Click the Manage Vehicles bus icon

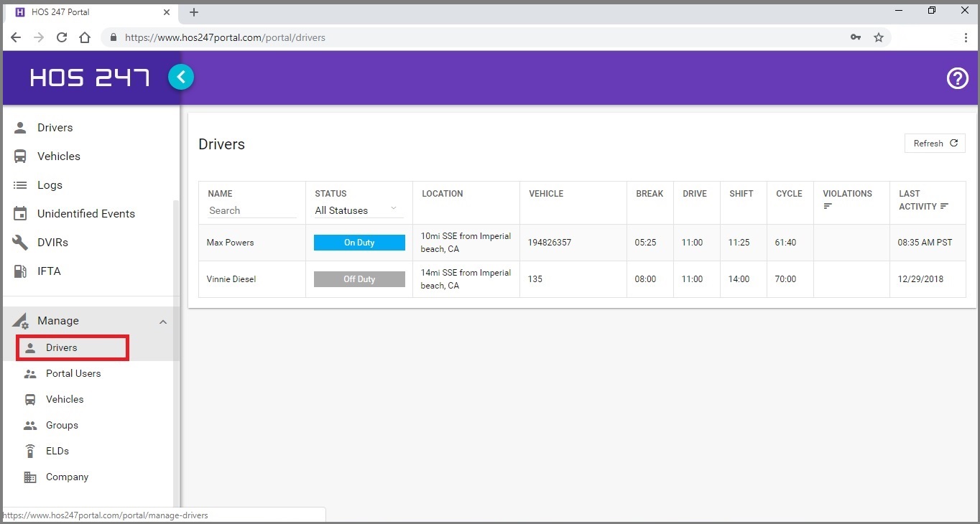[x=30, y=400]
